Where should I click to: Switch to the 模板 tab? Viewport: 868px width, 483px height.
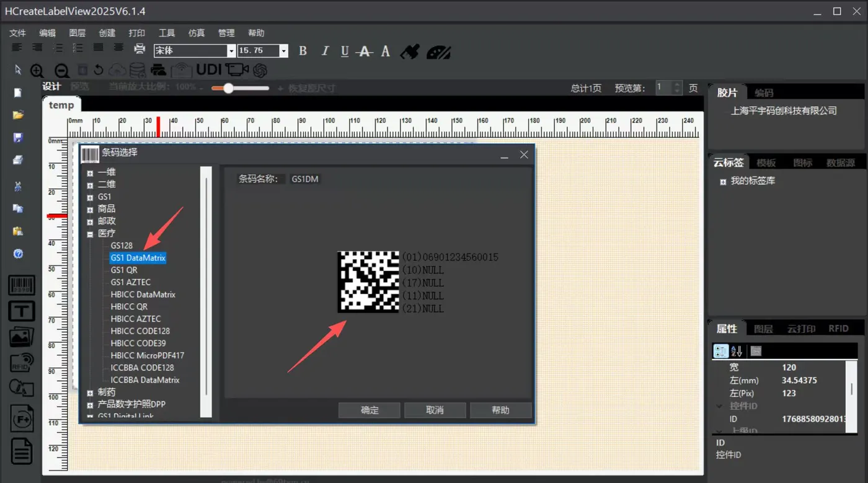click(x=766, y=162)
